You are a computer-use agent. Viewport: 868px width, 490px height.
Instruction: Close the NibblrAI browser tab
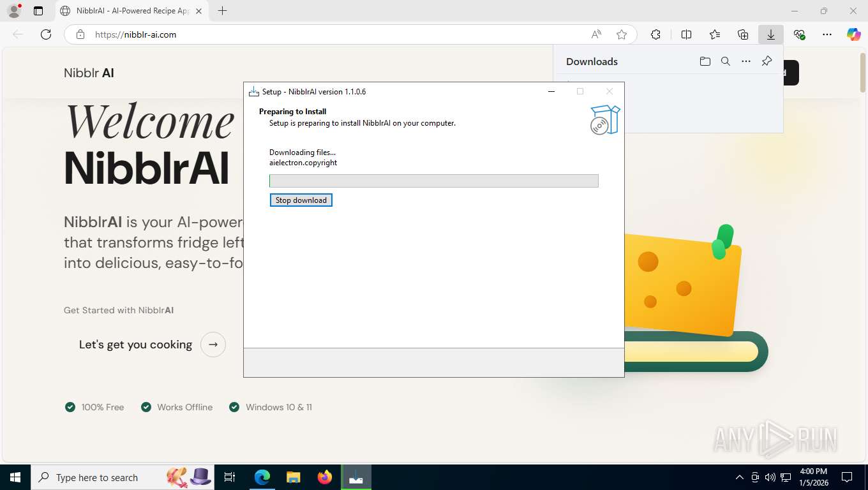[x=198, y=11]
